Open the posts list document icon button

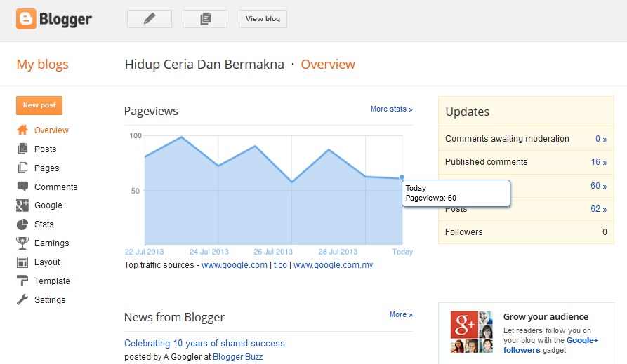[205, 19]
